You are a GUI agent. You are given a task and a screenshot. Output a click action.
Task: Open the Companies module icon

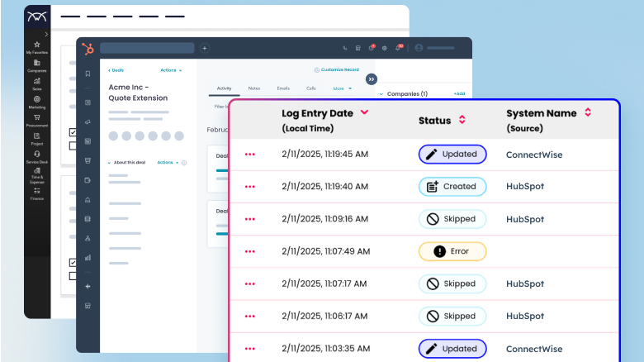click(x=37, y=64)
